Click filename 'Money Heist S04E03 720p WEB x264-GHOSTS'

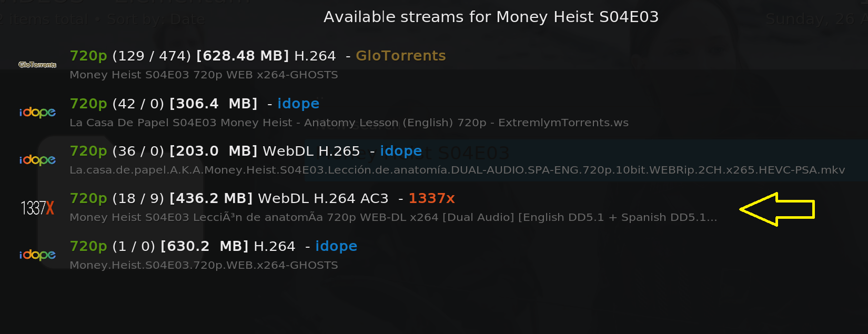[x=204, y=75]
